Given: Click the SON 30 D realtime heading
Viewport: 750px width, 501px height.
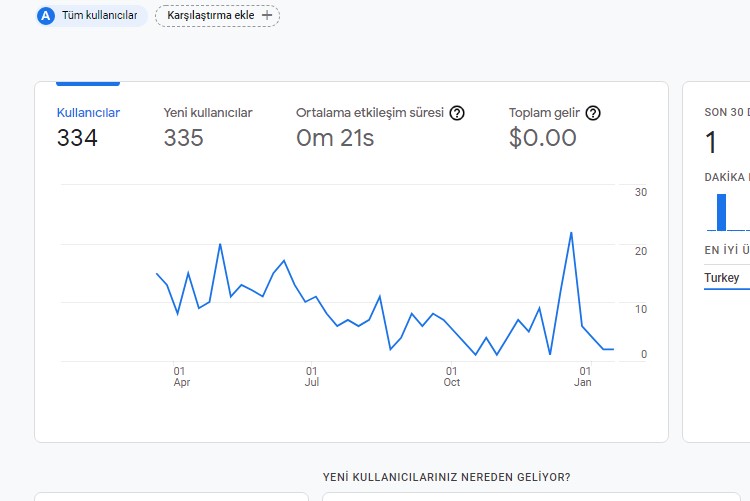Looking at the screenshot, I should tap(727, 112).
